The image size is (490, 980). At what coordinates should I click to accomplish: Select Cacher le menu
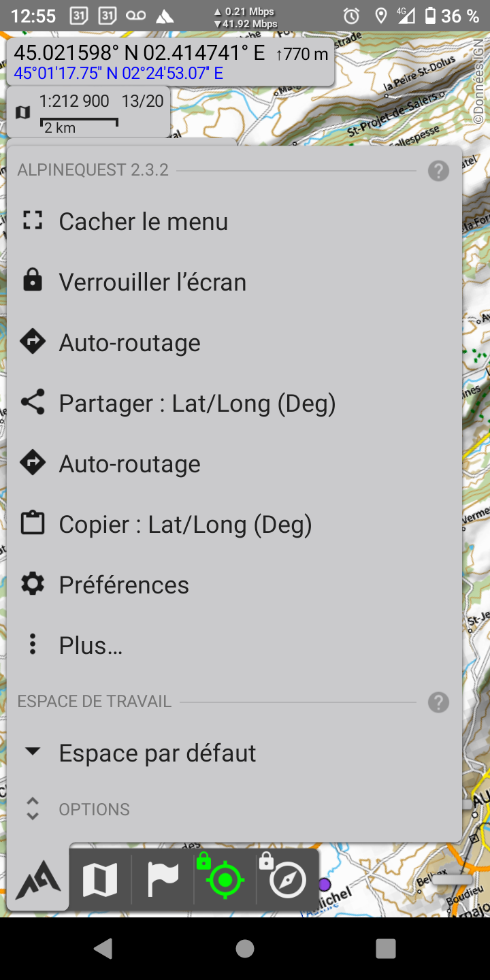pos(143,221)
